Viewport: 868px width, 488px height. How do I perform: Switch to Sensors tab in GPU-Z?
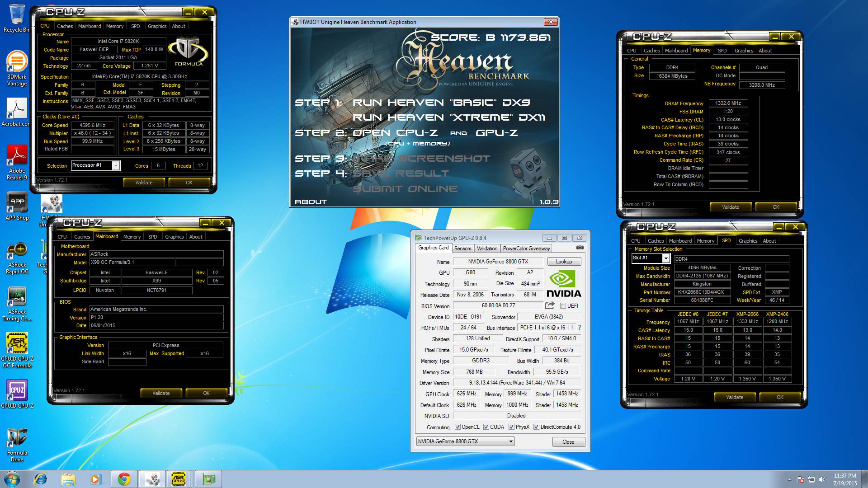(462, 249)
